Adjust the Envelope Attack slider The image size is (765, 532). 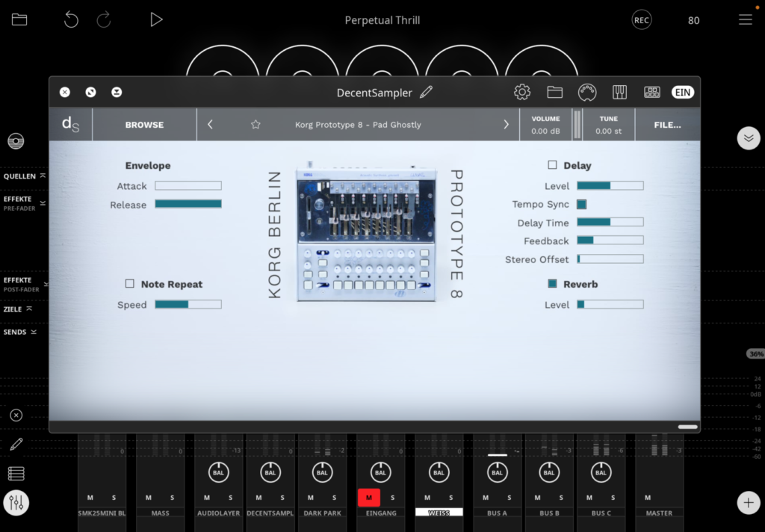pos(188,186)
